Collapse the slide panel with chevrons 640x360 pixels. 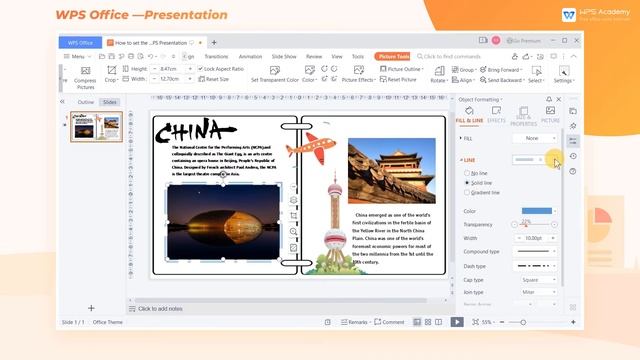click(x=62, y=102)
